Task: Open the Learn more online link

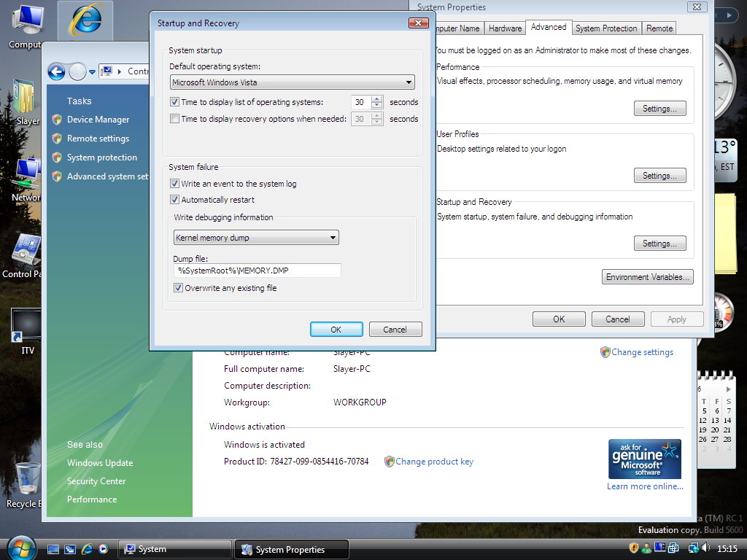Action: [645, 486]
